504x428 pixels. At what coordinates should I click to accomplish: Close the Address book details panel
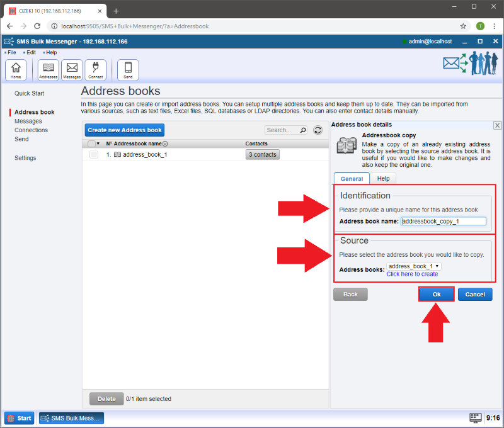tap(497, 125)
